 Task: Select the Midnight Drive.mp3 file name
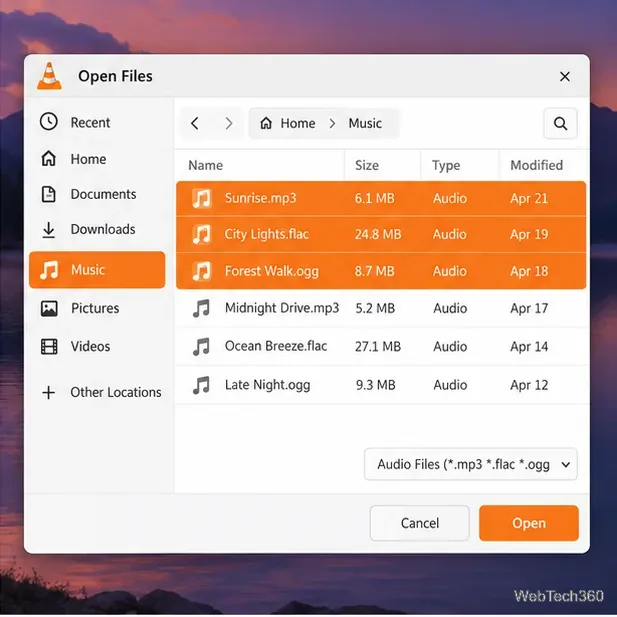click(x=282, y=308)
